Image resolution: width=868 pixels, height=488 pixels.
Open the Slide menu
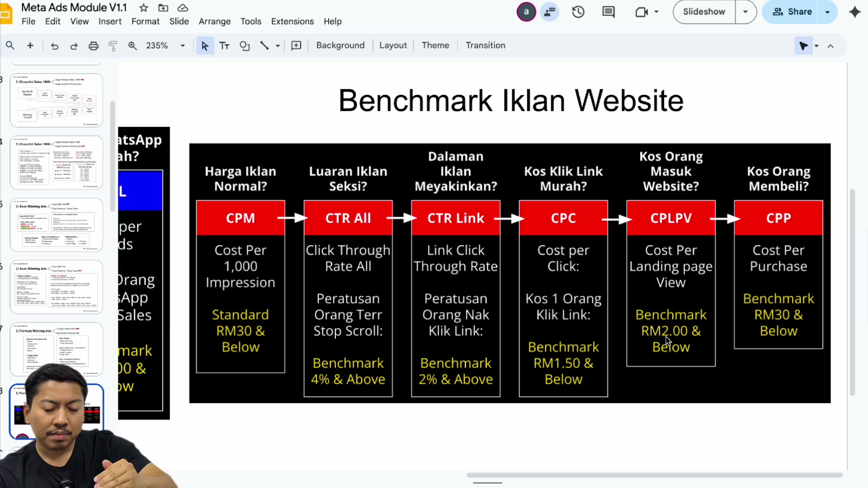pyautogui.click(x=179, y=21)
